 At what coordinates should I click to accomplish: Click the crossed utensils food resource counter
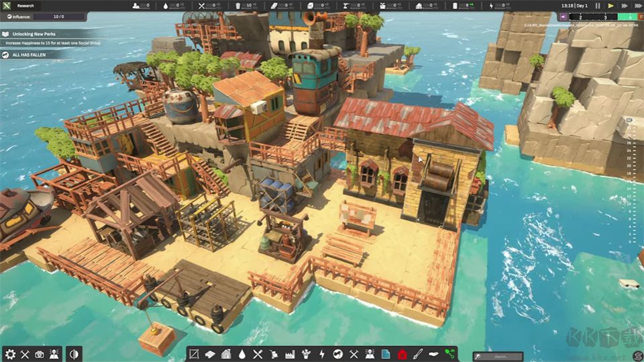(x=210, y=6)
